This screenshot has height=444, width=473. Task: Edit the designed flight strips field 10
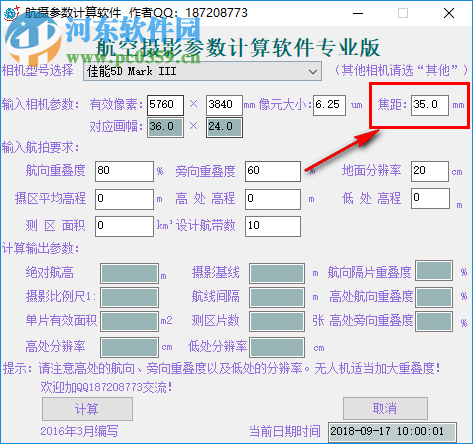click(273, 226)
